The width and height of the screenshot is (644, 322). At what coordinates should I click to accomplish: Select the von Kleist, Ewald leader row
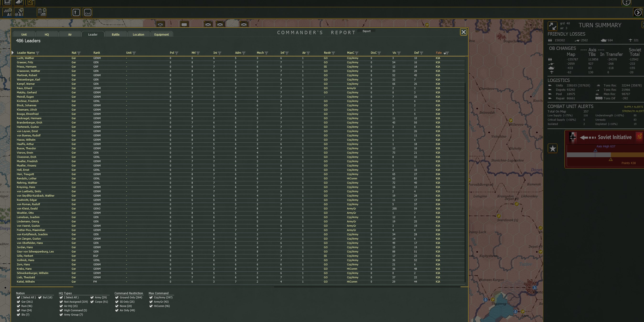(27, 209)
